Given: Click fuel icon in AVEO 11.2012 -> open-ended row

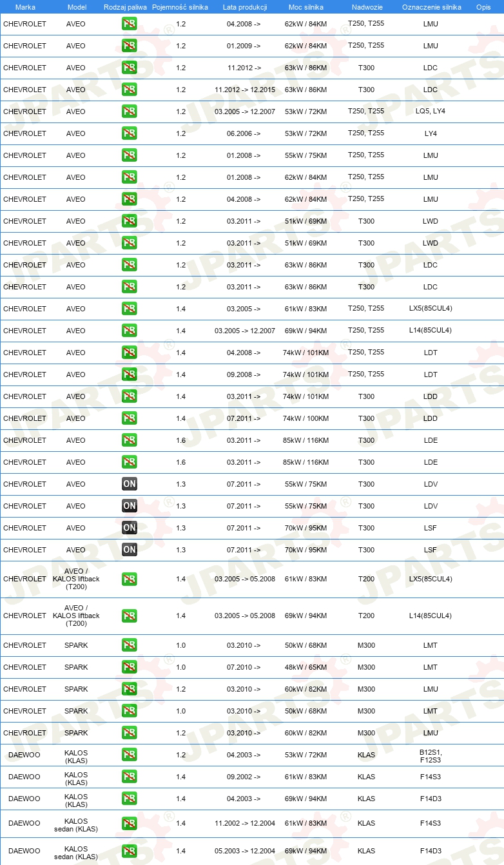Looking at the screenshot, I should [129, 68].
